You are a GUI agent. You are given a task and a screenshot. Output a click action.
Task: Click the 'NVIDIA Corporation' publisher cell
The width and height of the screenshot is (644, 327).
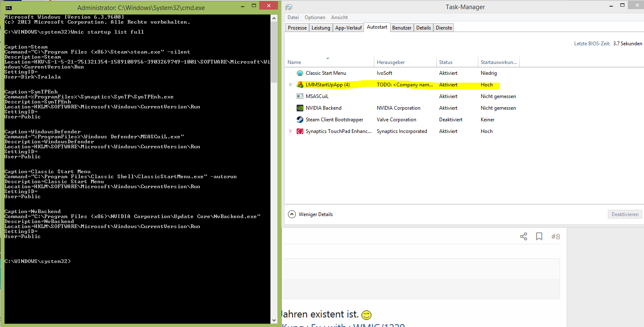[398, 108]
